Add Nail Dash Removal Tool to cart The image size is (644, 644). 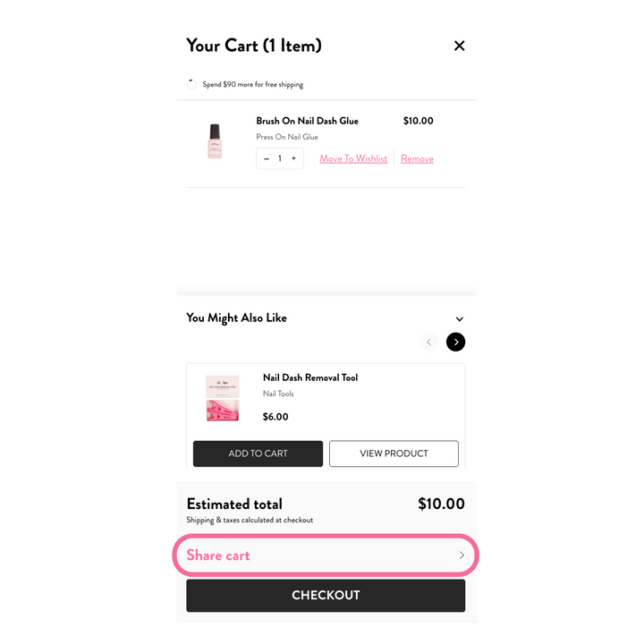pos(258,453)
